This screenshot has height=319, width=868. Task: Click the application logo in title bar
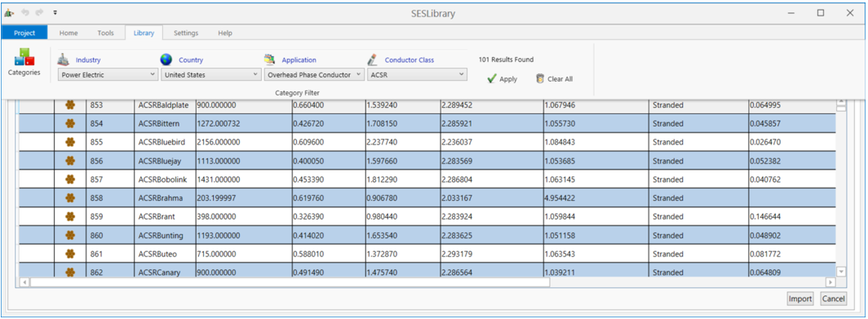(x=8, y=12)
